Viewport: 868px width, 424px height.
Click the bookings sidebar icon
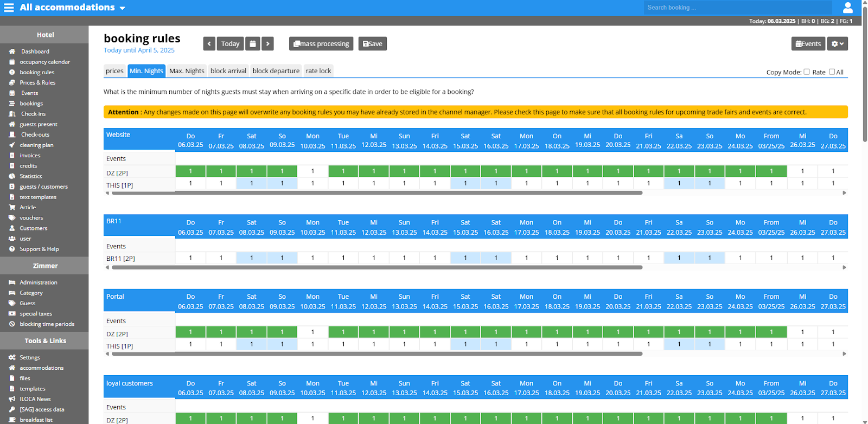(12, 104)
